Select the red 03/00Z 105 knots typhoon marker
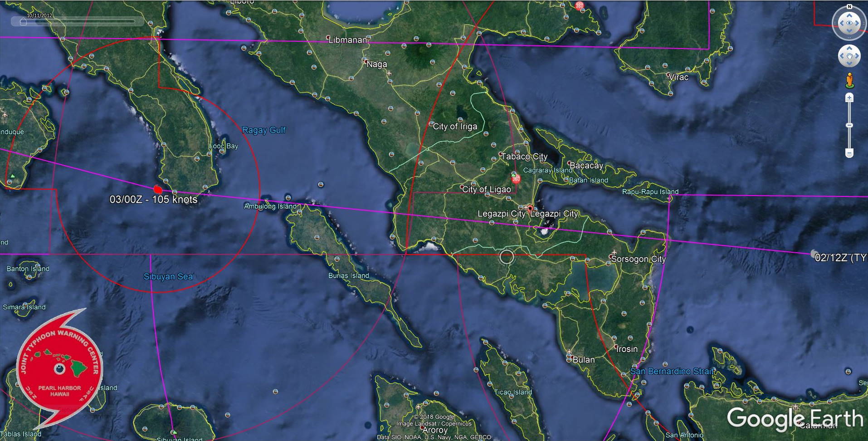 (158, 190)
